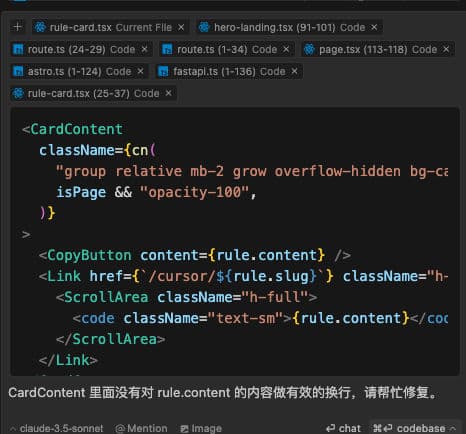
Task: Click the @Mention button
Action: click(x=141, y=428)
